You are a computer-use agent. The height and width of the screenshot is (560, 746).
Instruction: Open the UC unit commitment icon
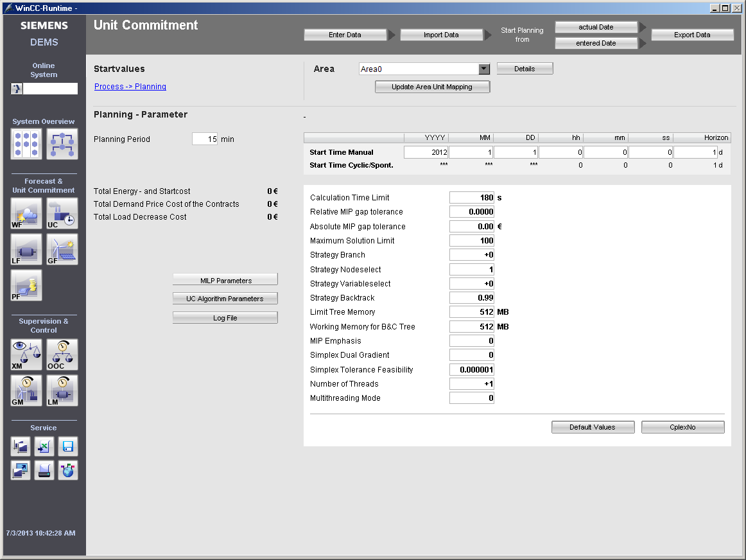coord(62,214)
